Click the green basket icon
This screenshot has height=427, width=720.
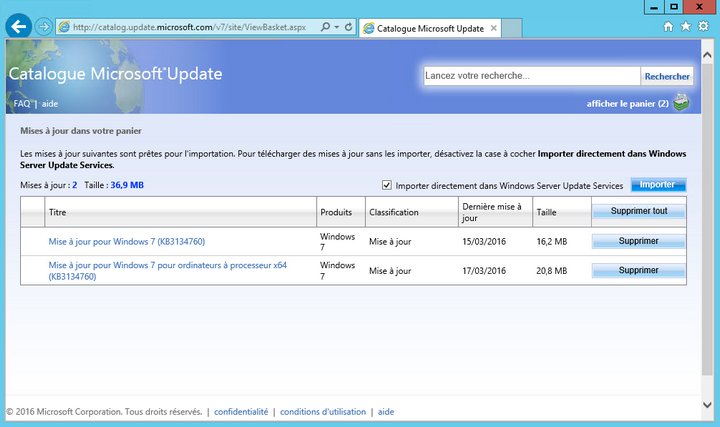click(x=681, y=102)
